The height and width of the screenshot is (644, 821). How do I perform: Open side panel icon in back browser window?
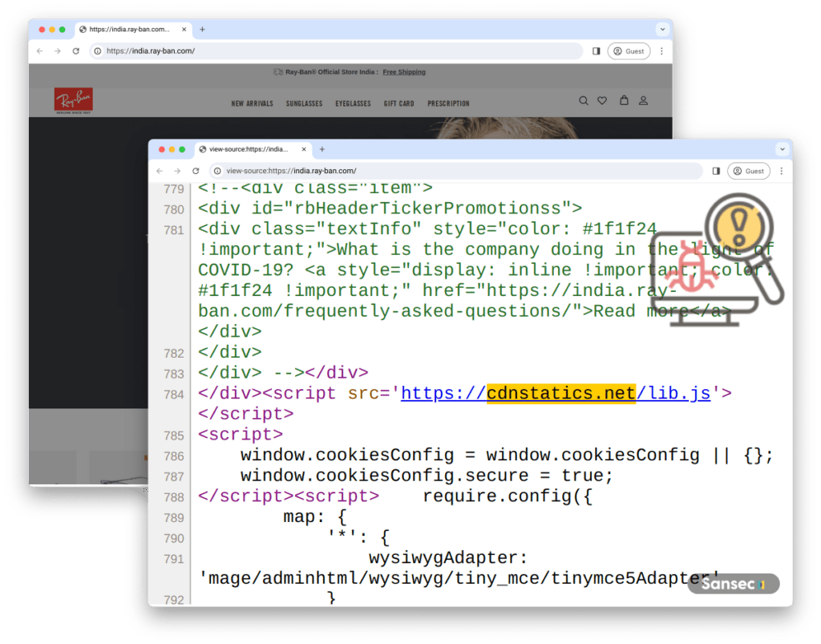596,51
